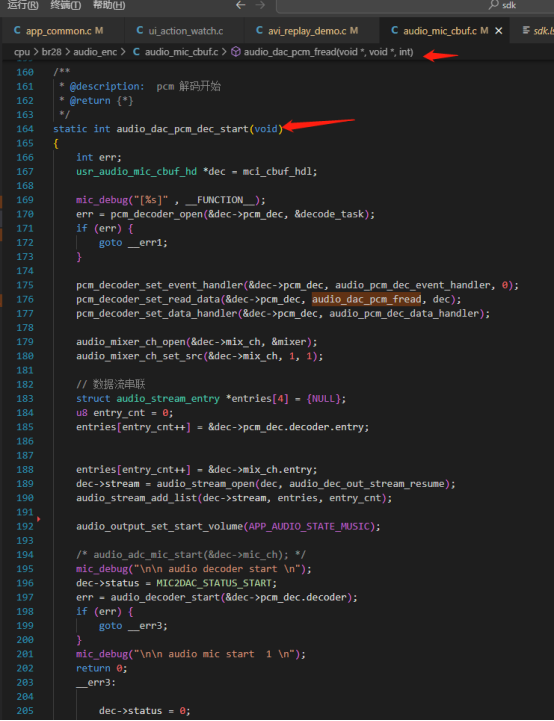
Task: Open the audio_enc breadcrumb segment
Action: [95, 52]
